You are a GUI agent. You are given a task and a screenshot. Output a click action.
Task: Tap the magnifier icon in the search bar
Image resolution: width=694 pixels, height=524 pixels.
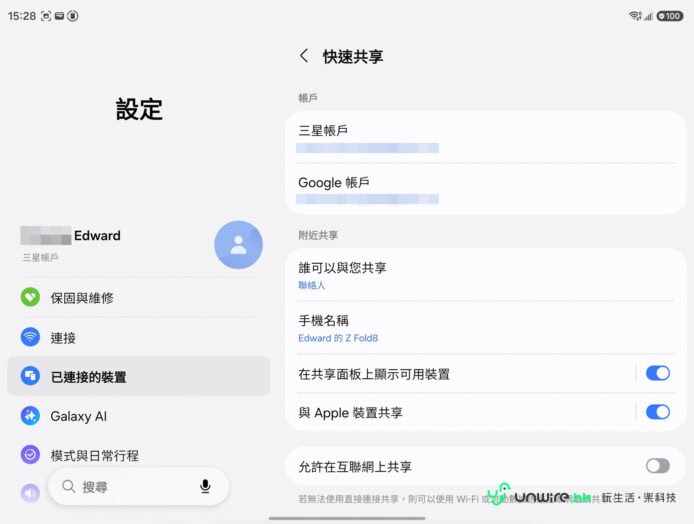[69, 486]
